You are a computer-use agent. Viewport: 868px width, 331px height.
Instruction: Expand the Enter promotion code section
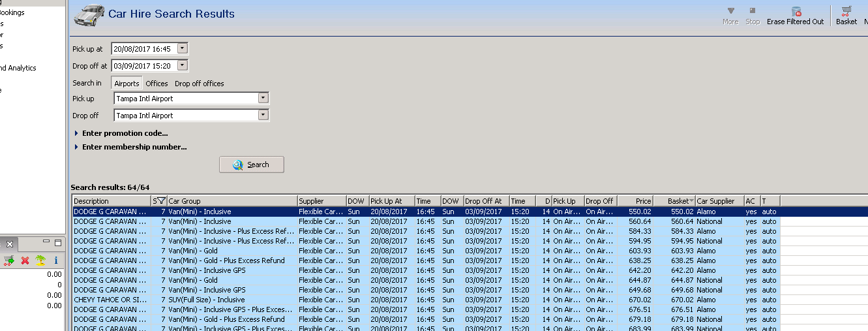(x=121, y=133)
